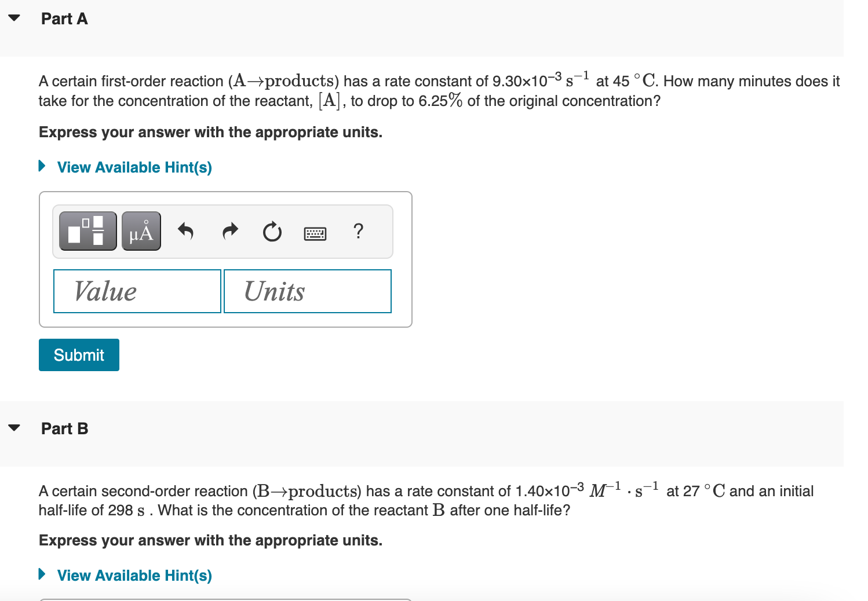The height and width of the screenshot is (601, 868).
Task: Collapse the Part A section triangle
Action: click(x=14, y=17)
